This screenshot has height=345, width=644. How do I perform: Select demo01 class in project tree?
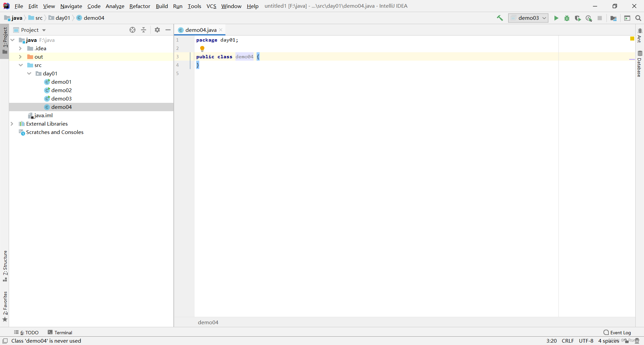click(61, 82)
